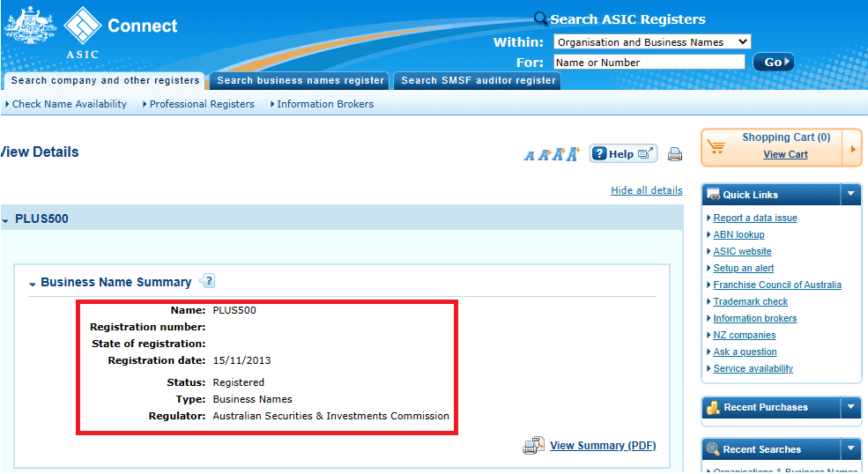Collapse the Recent Purchases panel arrow
This screenshot has height=474, width=868.
pos(851,407)
